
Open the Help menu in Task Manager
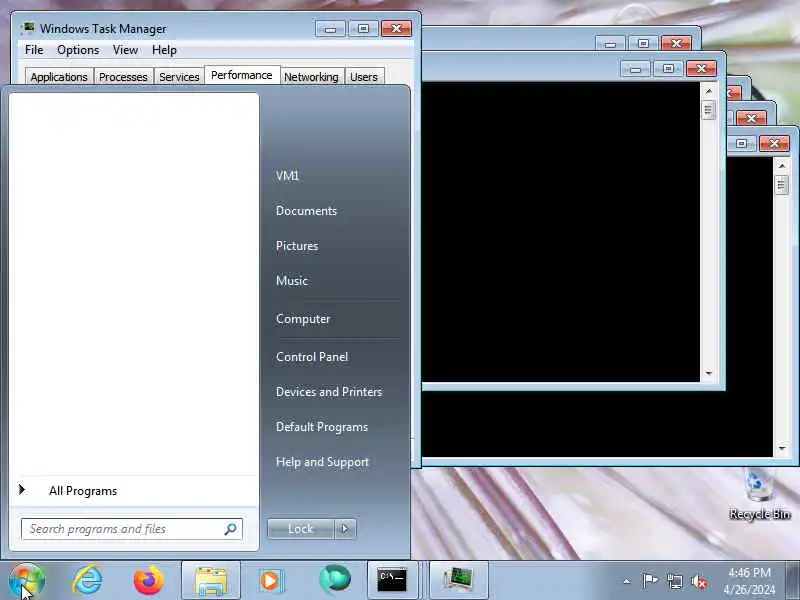(x=164, y=50)
